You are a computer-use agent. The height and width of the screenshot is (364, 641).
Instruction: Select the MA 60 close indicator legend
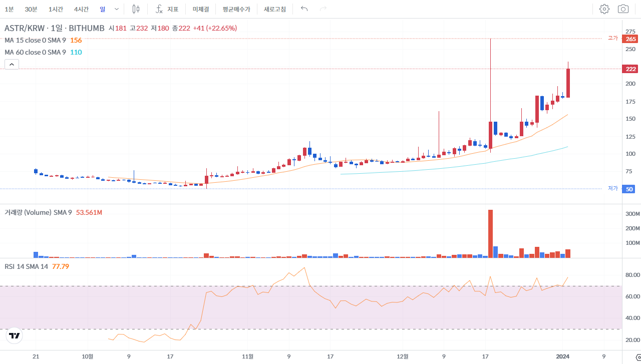click(35, 52)
